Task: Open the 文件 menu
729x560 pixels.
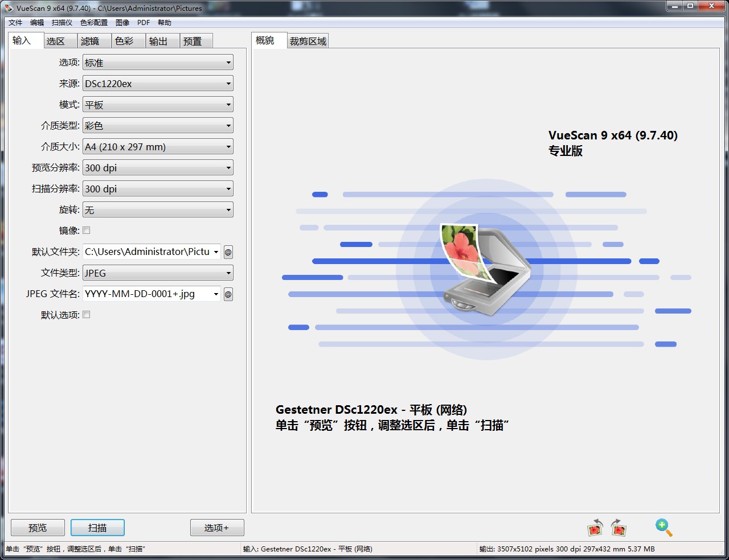Action: (15, 23)
